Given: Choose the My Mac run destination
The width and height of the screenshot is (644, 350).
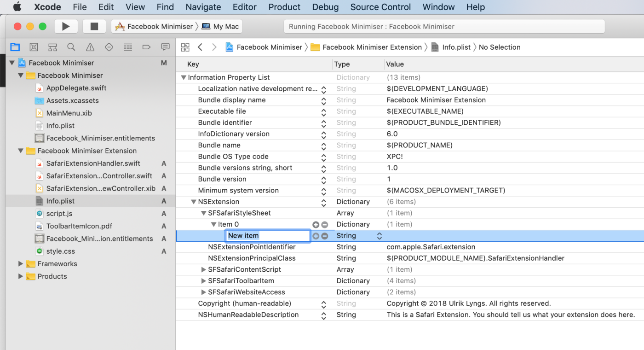Looking at the screenshot, I should click(x=221, y=26).
